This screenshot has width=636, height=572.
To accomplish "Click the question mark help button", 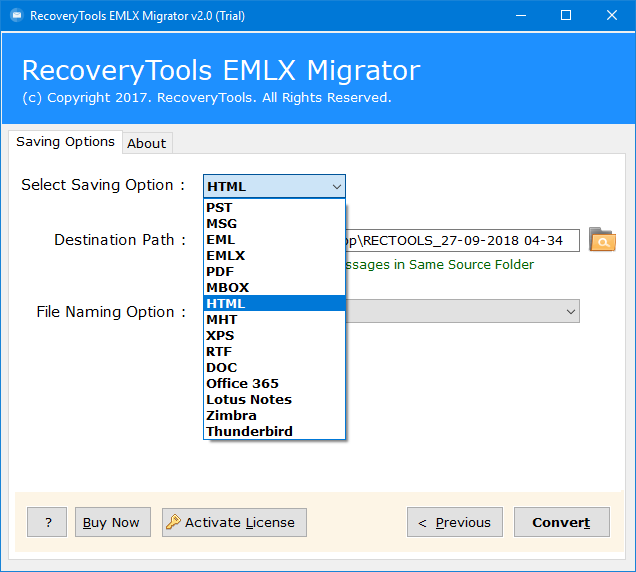I will [47, 522].
